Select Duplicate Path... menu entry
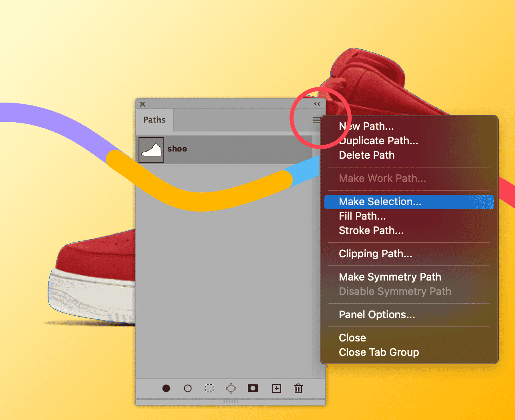 [x=378, y=141]
